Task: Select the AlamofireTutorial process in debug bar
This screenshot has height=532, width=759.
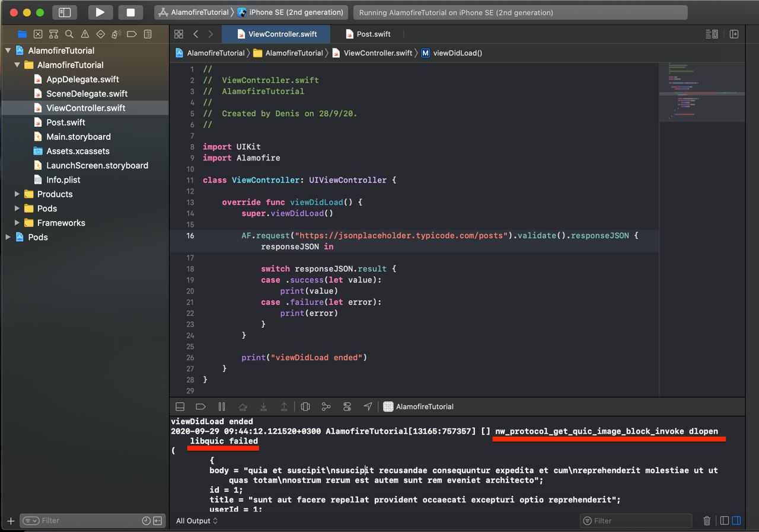Action: pos(419,406)
